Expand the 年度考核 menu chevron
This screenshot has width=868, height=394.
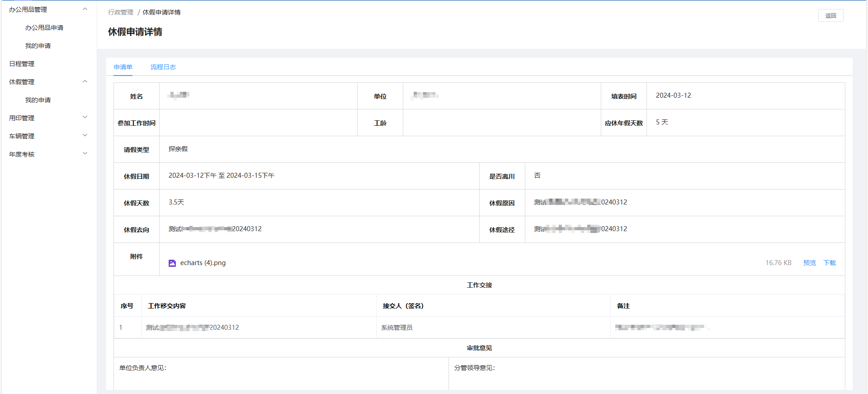click(x=85, y=154)
